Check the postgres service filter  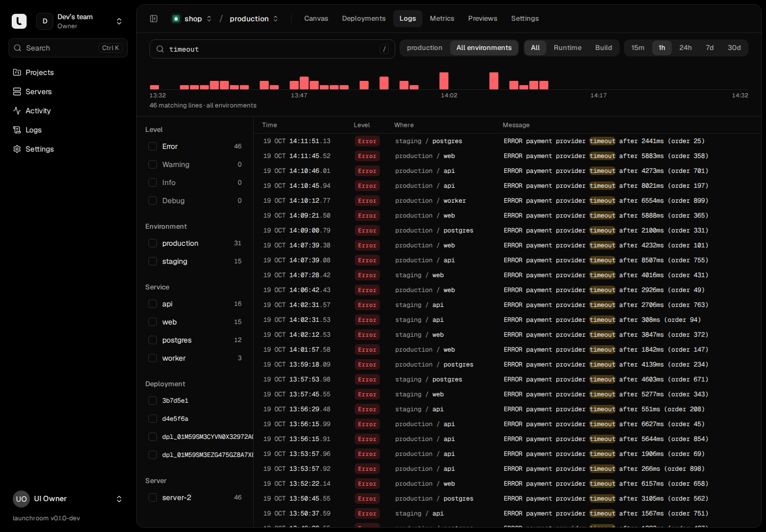[x=153, y=340]
